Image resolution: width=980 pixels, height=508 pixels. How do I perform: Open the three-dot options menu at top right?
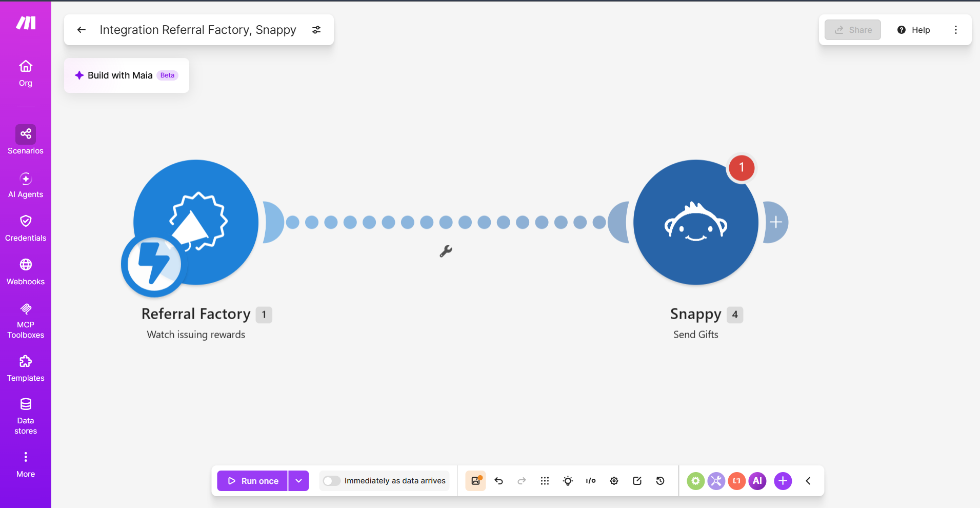click(956, 30)
